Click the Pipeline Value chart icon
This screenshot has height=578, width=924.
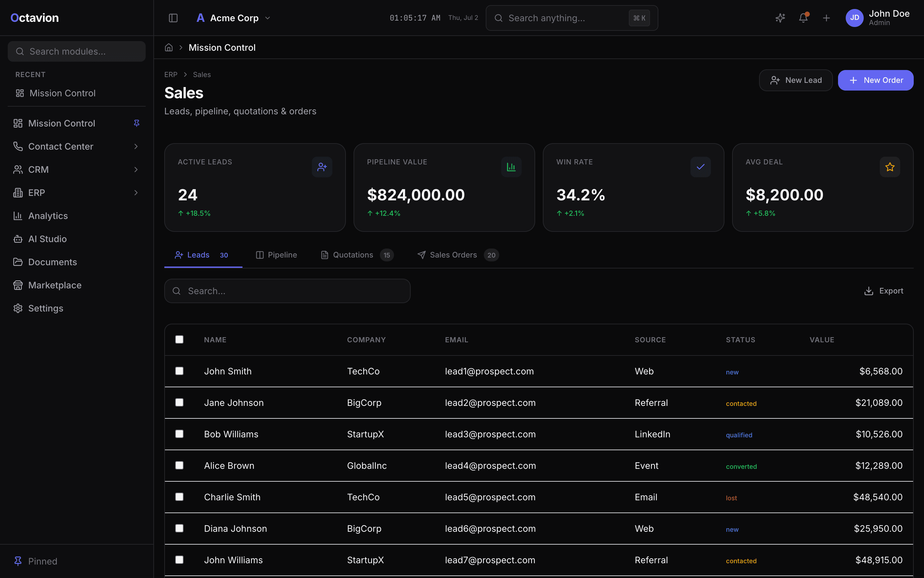(x=511, y=167)
